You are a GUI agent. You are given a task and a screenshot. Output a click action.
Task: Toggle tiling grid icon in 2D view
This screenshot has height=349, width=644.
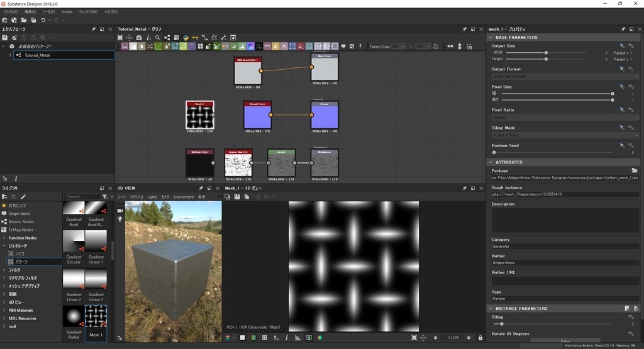[265, 338]
